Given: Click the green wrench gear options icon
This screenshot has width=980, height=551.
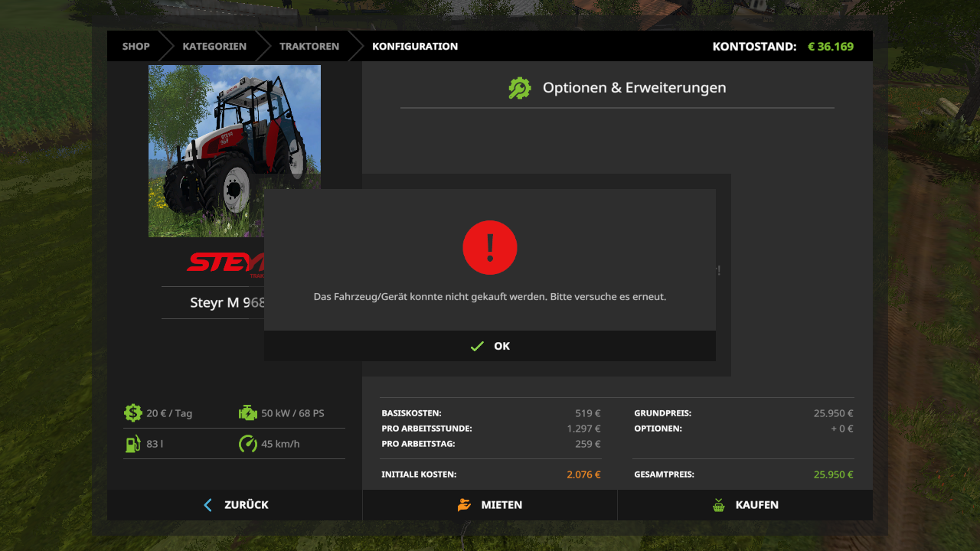Looking at the screenshot, I should (519, 88).
